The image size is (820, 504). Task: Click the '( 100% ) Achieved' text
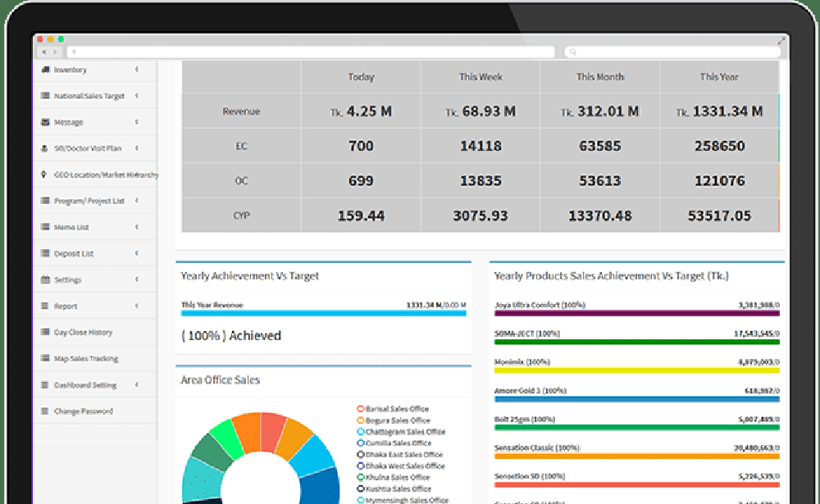point(231,336)
